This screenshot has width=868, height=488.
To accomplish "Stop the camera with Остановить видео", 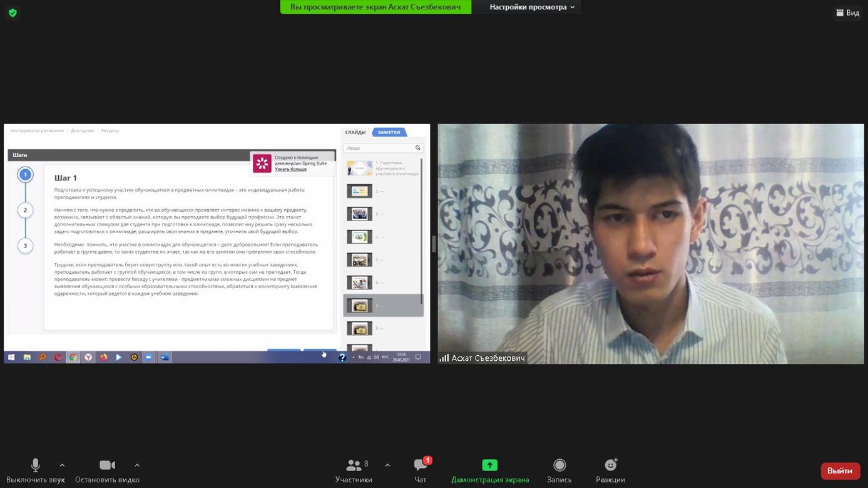I will tap(107, 470).
